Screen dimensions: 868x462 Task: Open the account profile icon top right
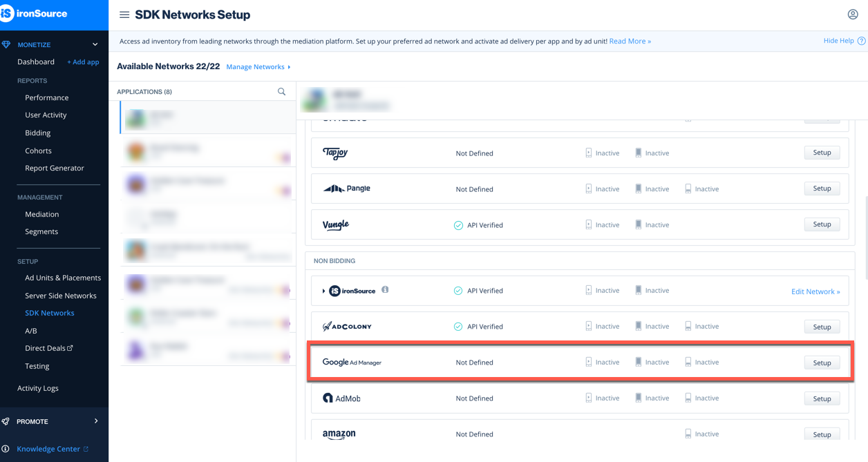tap(853, 14)
